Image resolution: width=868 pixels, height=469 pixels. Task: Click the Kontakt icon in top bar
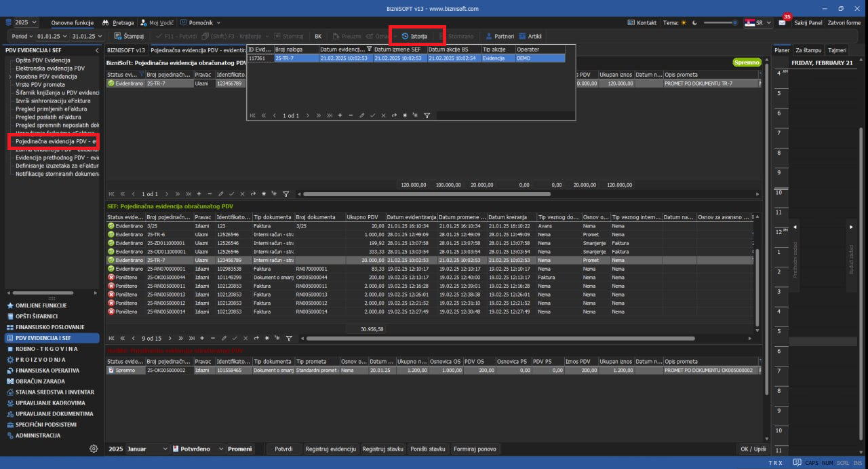click(x=631, y=22)
